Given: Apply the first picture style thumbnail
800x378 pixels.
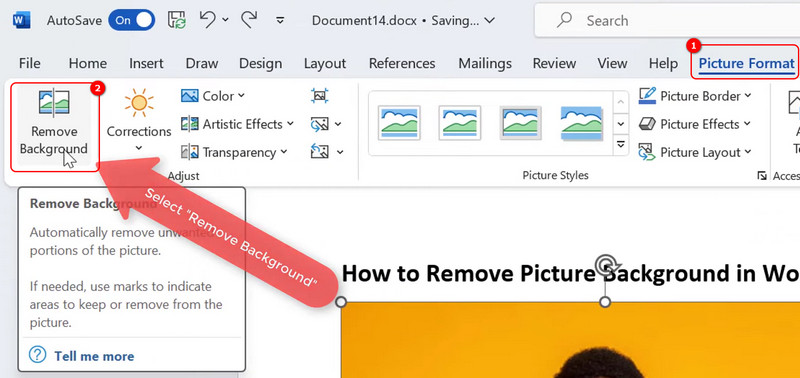Looking at the screenshot, I should pyautogui.click(x=399, y=123).
